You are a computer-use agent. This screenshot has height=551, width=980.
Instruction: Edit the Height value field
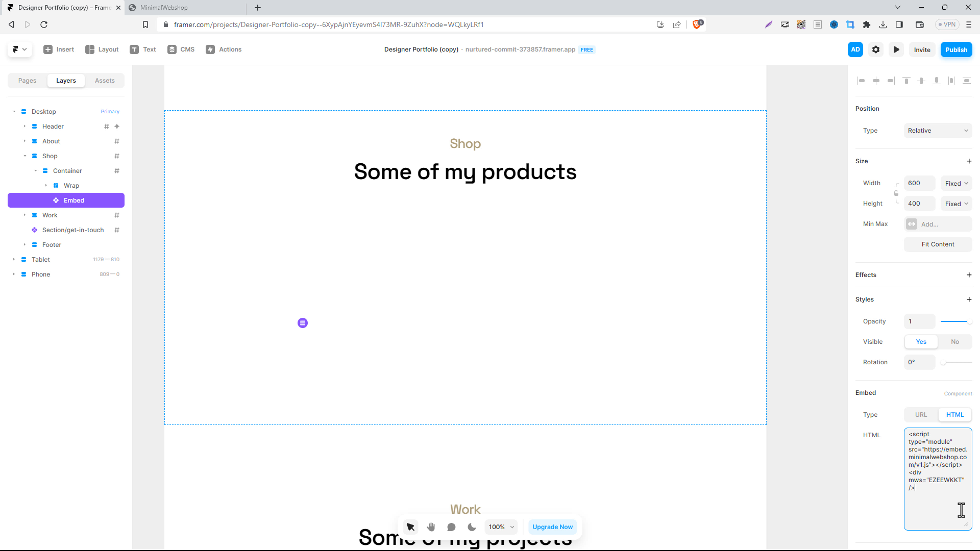coord(919,204)
